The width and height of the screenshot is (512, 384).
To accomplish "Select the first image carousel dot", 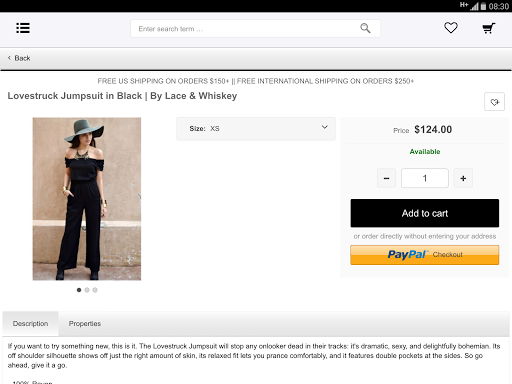I will (x=79, y=290).
